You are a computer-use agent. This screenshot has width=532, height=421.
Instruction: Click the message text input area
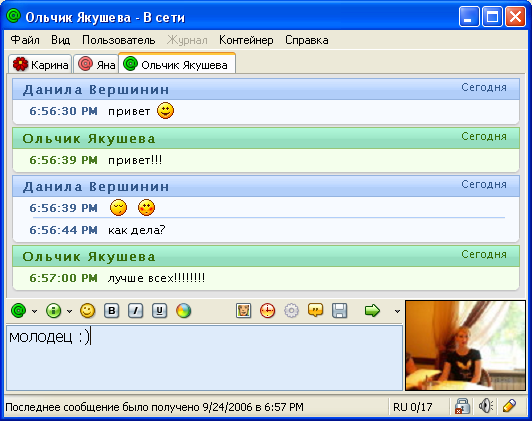click(x=205, y=358)
